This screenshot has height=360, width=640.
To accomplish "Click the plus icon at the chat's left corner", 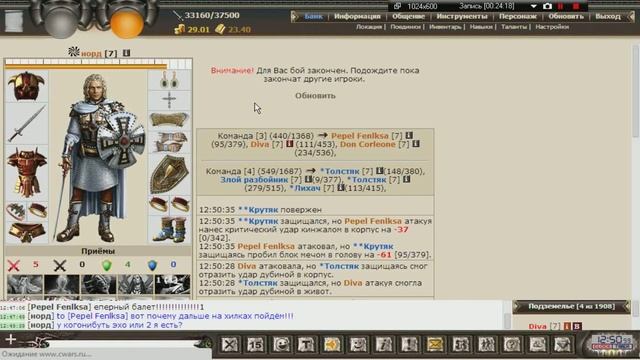I will (x=11, y=339).
